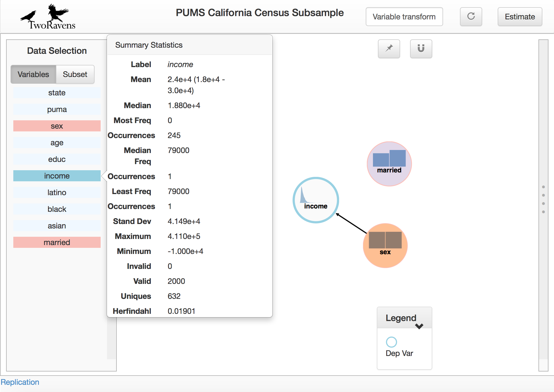Click the TwoRavens logo
This screenshot has width=554, height=392.
click(48, 17)
